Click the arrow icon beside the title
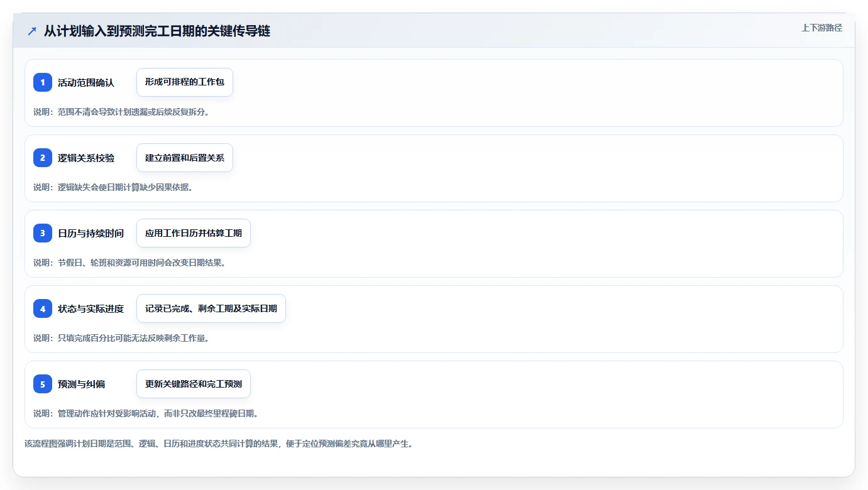The height and width of the screenshot is (490, 868). point(32,31)
